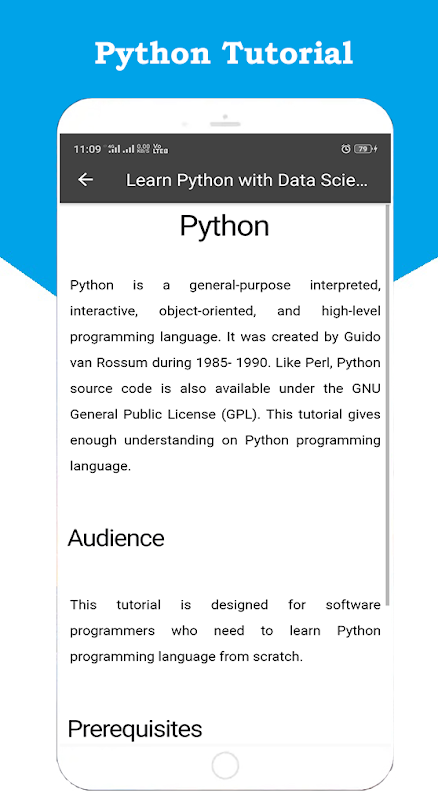
Task: Click the word 'language.' ending first paragraph
Action: [101, 466]
